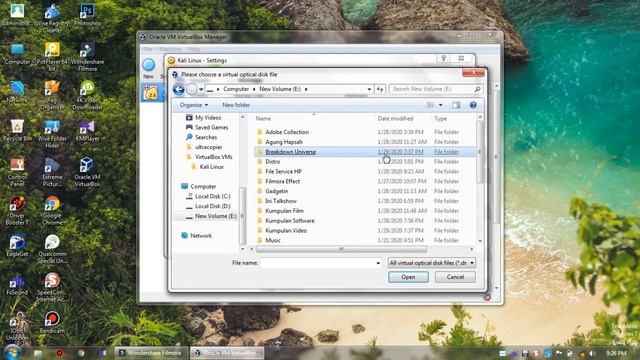Image resolution: width=640 pixels, height=360 pixels.
Task: Select the Filmora Effect folder
Action: pyautogui.click(x=364, y=181)
